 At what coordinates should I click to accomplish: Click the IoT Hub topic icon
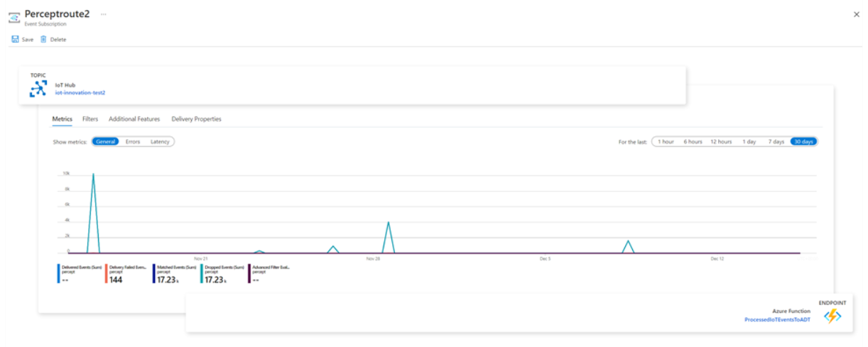click(38, 89)
